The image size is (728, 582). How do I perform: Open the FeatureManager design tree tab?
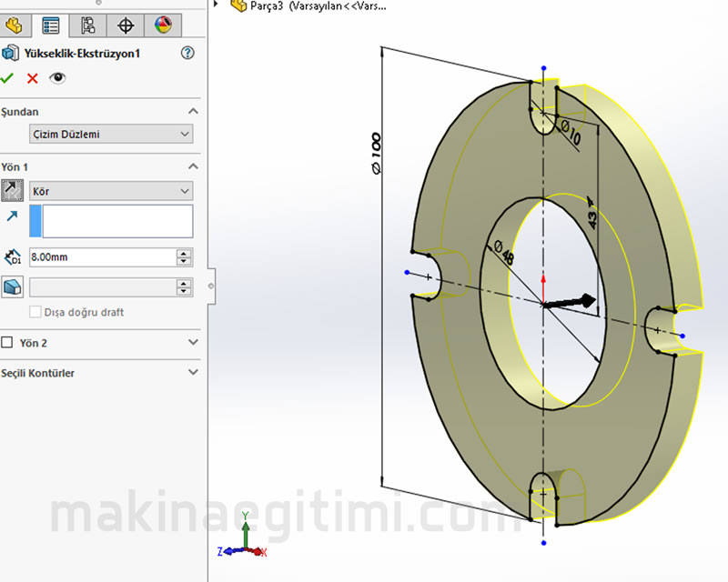[x=14, y=25]
